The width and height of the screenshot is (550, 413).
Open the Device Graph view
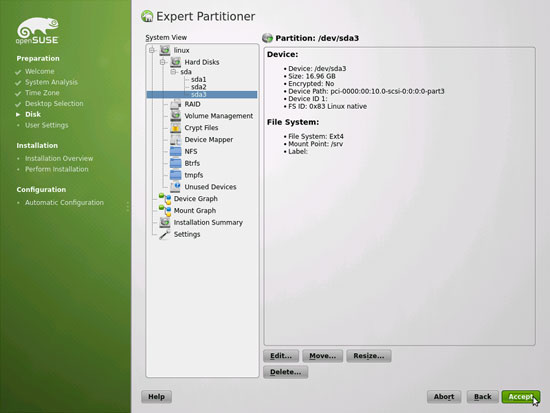[196, 199]
